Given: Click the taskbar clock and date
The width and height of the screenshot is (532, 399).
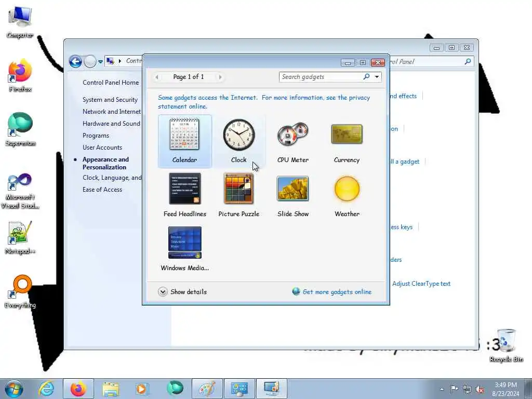Looking at the screenshot, I should pyautogui.click(x=506, y=389).
